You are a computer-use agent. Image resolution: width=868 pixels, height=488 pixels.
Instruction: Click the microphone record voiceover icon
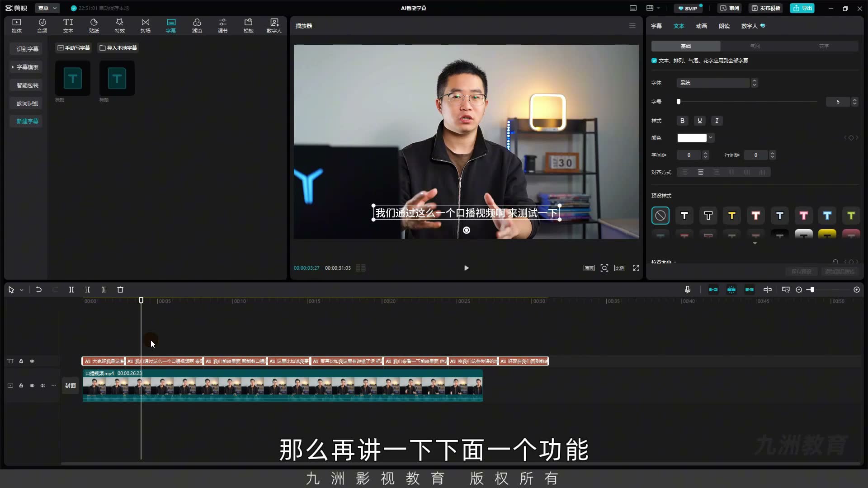(x=687, y=290)
